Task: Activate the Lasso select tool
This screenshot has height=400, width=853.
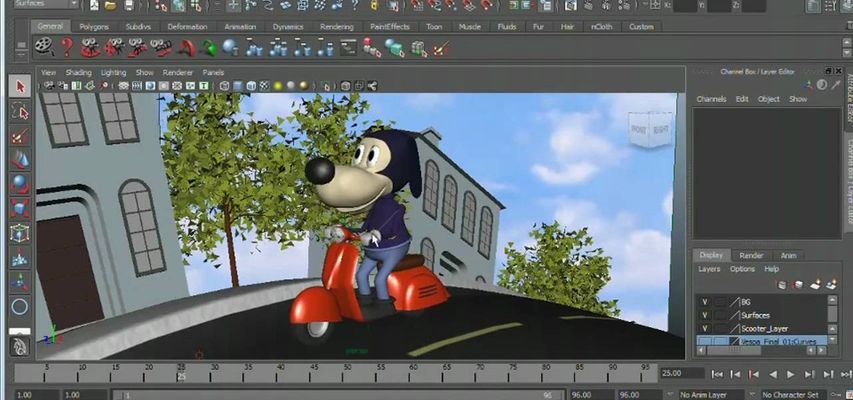Action: point(19,112)
